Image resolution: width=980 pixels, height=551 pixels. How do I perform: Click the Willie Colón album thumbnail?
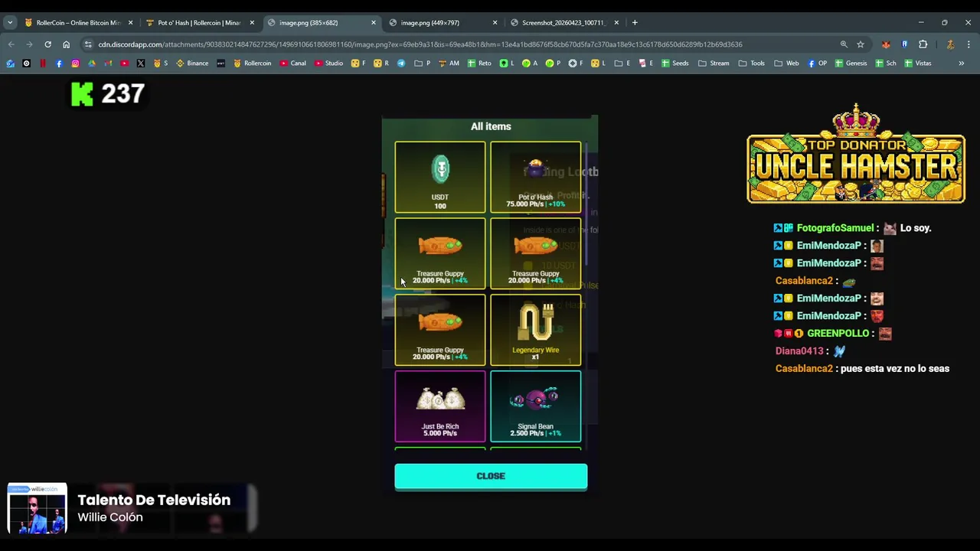[x=37, y=508]
